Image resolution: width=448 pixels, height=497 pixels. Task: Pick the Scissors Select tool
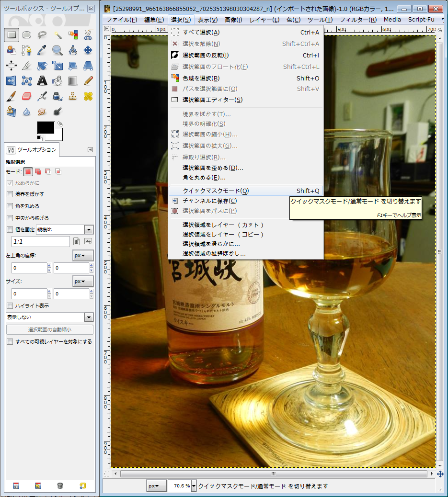pos(88,34)
